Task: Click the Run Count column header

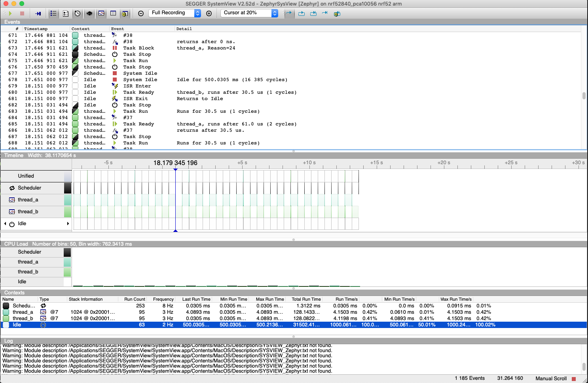Action: (135, 299)
